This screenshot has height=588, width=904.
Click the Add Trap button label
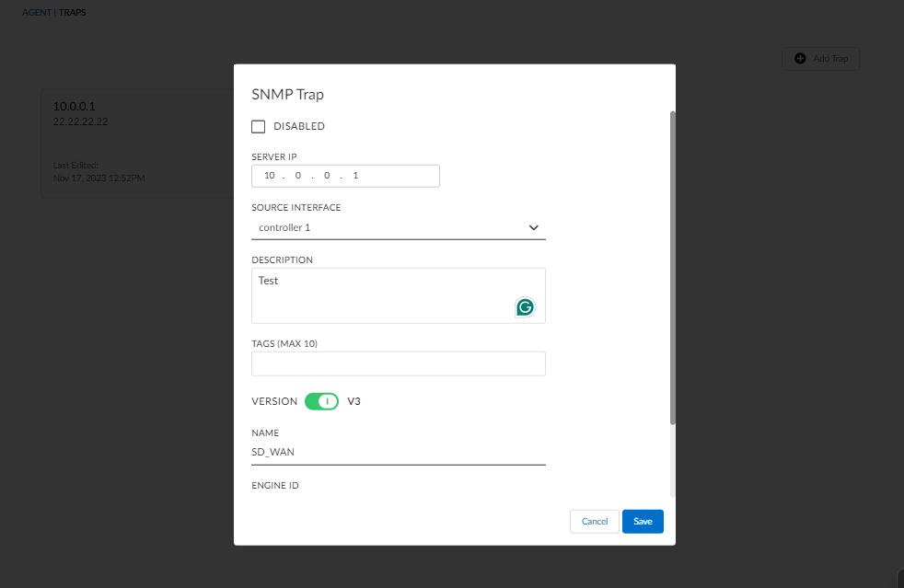point(830,59)
